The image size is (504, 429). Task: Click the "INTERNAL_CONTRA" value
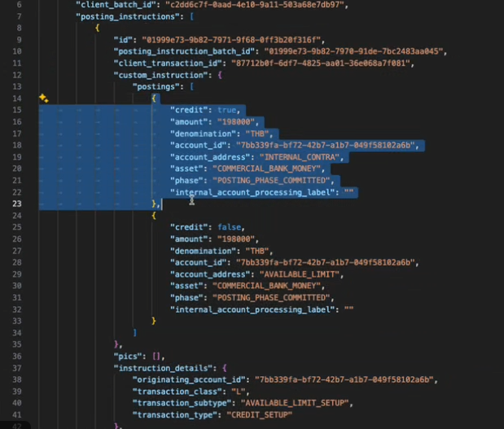pos(300,157)
